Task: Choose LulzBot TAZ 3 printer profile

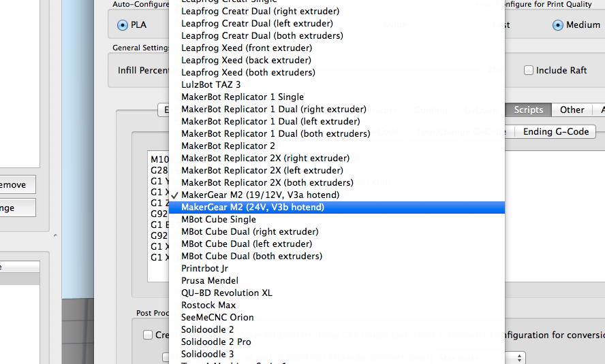Action: (x=211, y=84)
